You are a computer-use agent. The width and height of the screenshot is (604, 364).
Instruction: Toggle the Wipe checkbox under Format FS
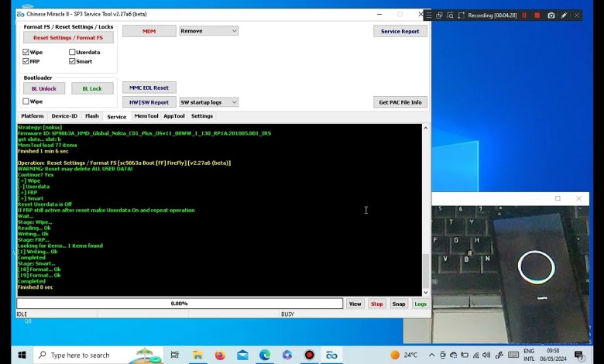click(x=26, y=52)
